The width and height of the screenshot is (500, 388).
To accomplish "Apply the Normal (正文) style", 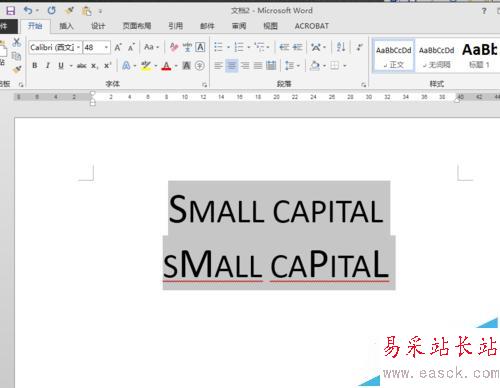I will coord(394,56).
